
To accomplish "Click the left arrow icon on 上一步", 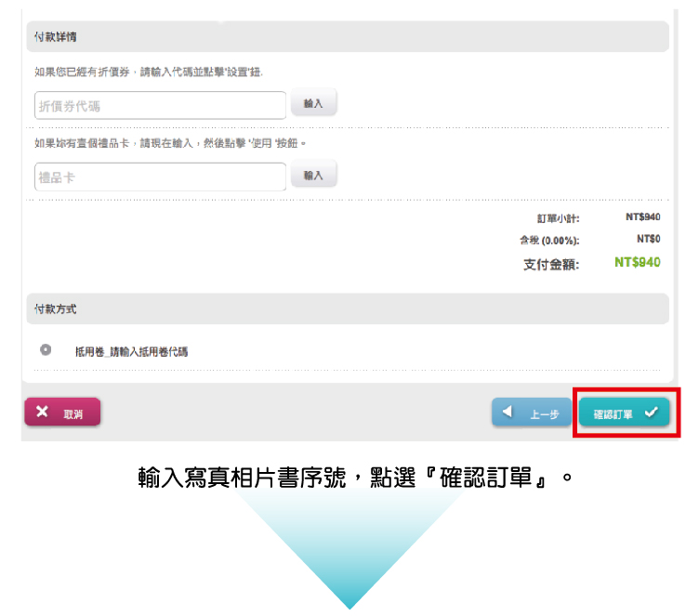I will 508,413.
